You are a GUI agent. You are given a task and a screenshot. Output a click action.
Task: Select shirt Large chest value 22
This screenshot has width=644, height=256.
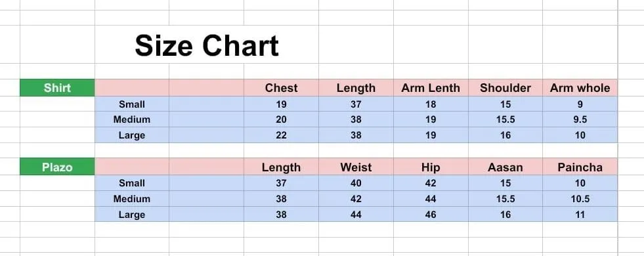(x=282, y=135)
